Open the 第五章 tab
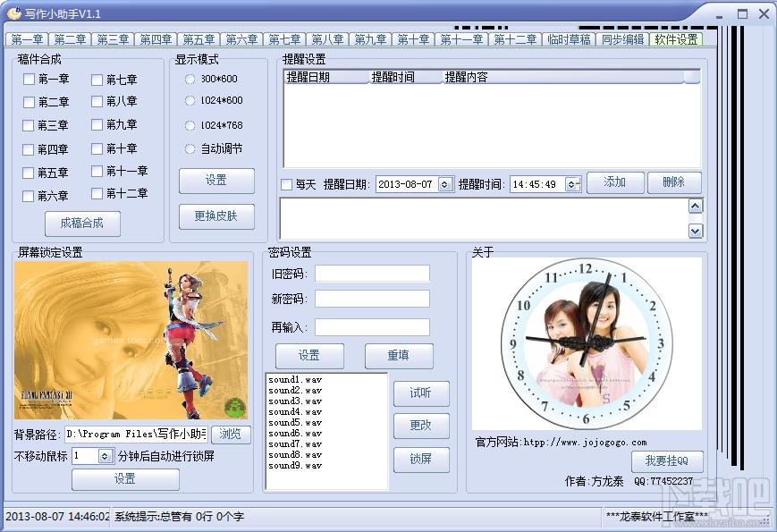777x532 pixels. pos(198,39)
